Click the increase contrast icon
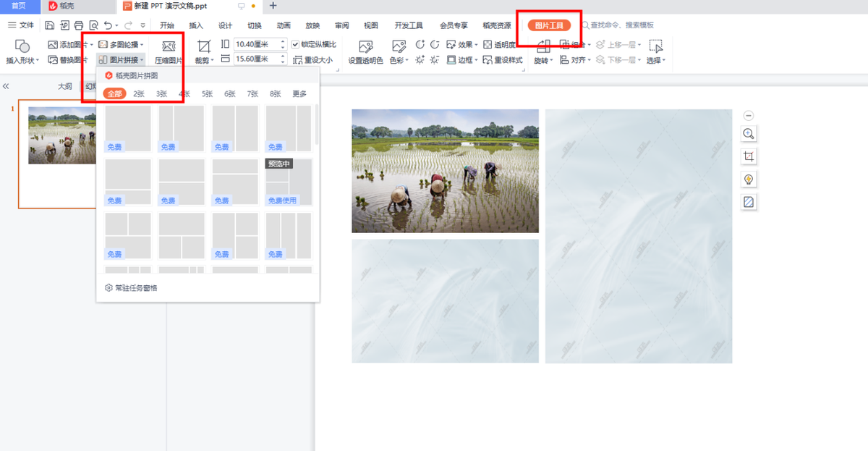868x451 pixels. (x=420, y=44)
